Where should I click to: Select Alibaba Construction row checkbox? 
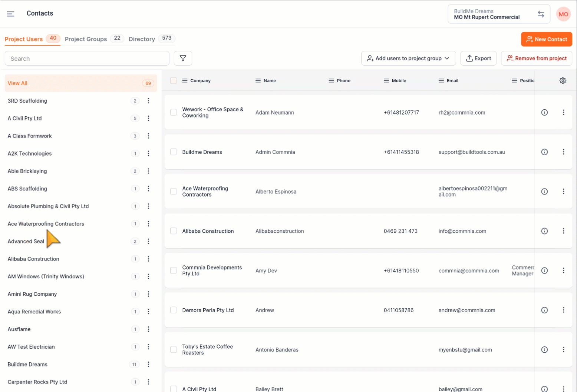click(x=173, y=231)
